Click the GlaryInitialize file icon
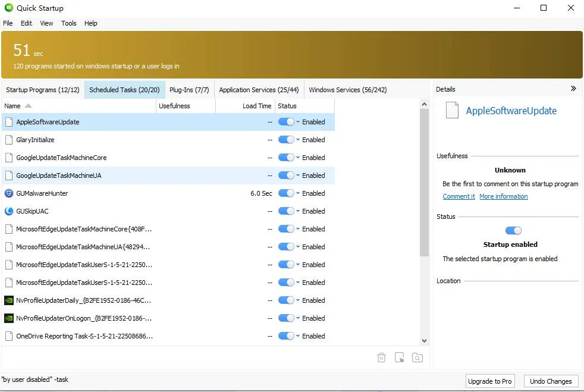Image resolution: width=584 pixels, height=392 pixels. point(9,140)
